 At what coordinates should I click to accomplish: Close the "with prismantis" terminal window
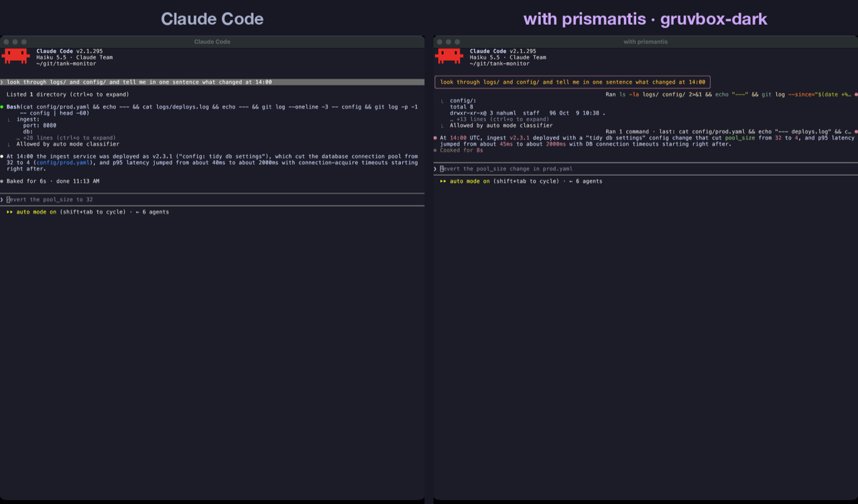coord(440,42)
